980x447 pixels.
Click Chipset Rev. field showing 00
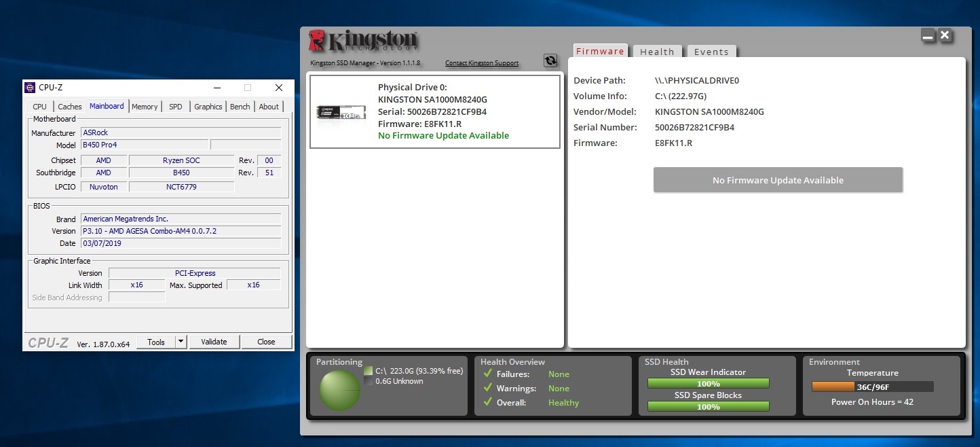(x=269, y=160)
